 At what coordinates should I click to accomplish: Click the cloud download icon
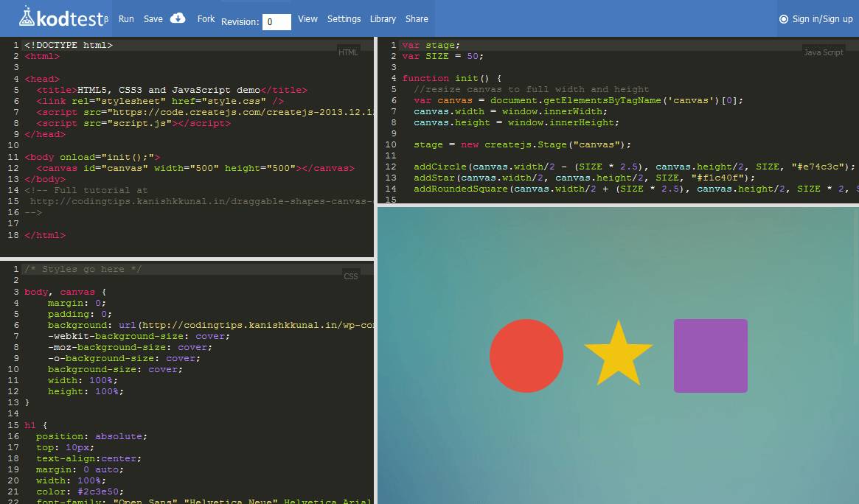[178, 18]
